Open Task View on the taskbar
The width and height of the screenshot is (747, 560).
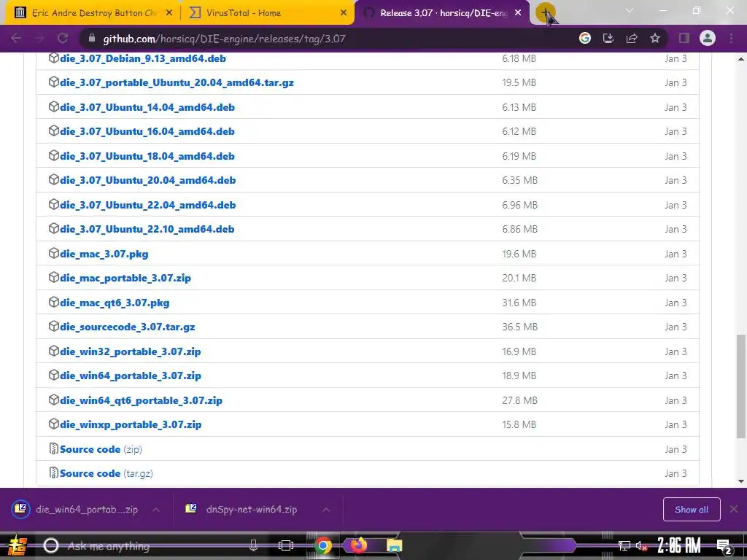[286, 545]
